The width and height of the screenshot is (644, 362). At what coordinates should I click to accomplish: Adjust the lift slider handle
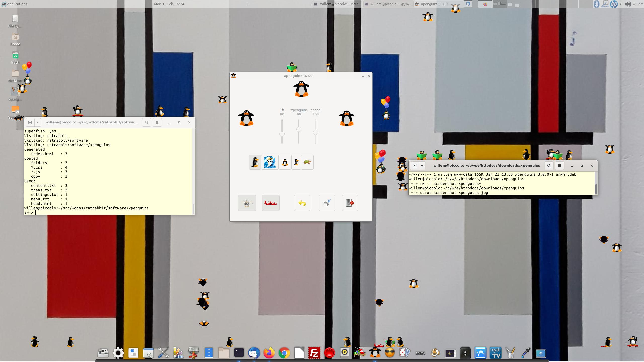pyautogui.click(x=282, y=134)
